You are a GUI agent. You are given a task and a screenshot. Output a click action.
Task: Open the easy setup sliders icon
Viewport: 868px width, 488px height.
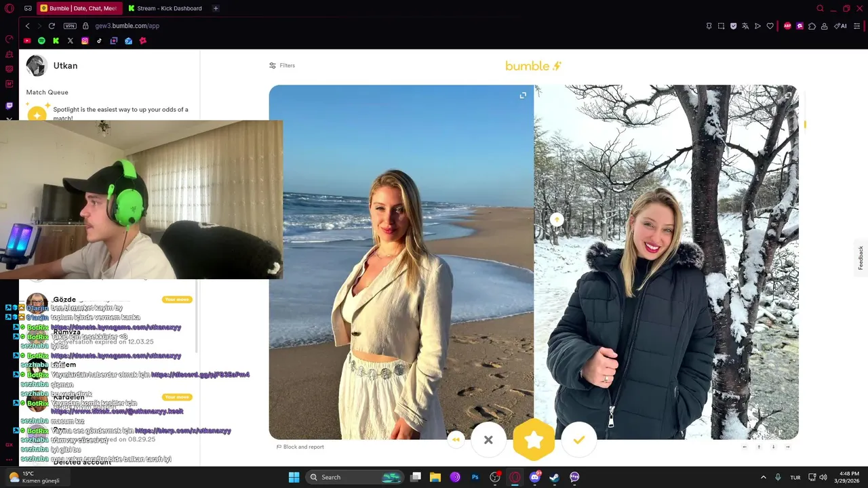point(857,26)
